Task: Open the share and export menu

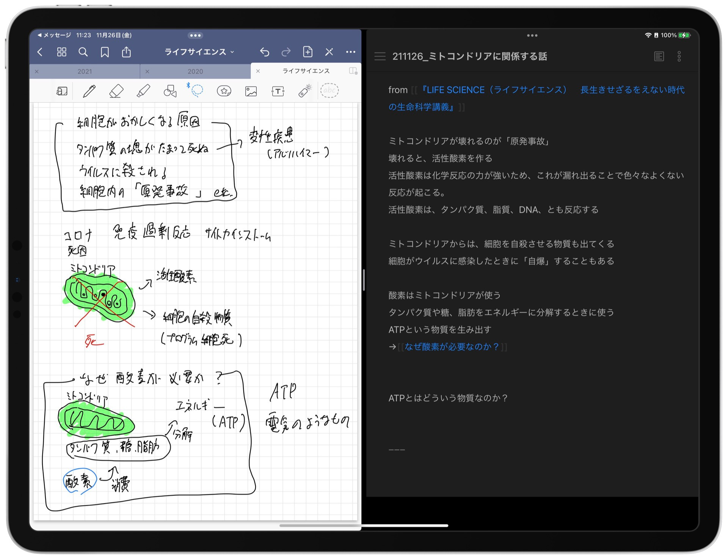Action: click(126, 52)
